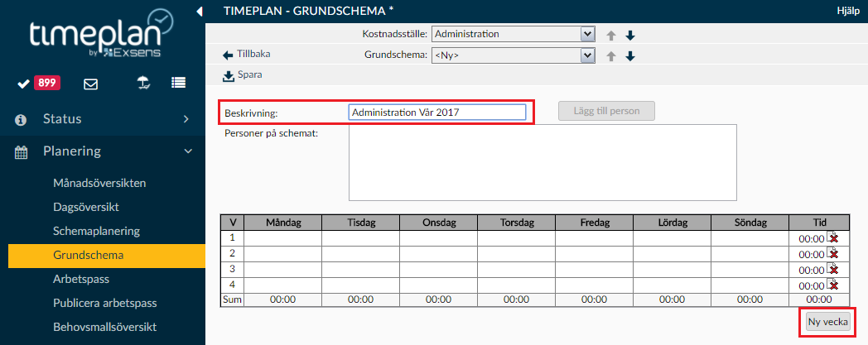Open the envelope messages icon
Viewport: 868px width, 345px height.
point(90,84)
